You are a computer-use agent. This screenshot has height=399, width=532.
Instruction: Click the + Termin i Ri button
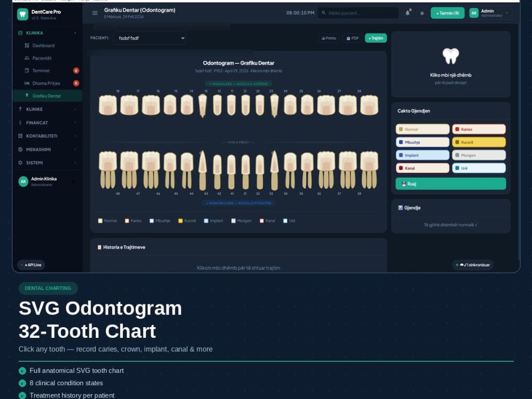pyautogui.click(x=447, y=13)
